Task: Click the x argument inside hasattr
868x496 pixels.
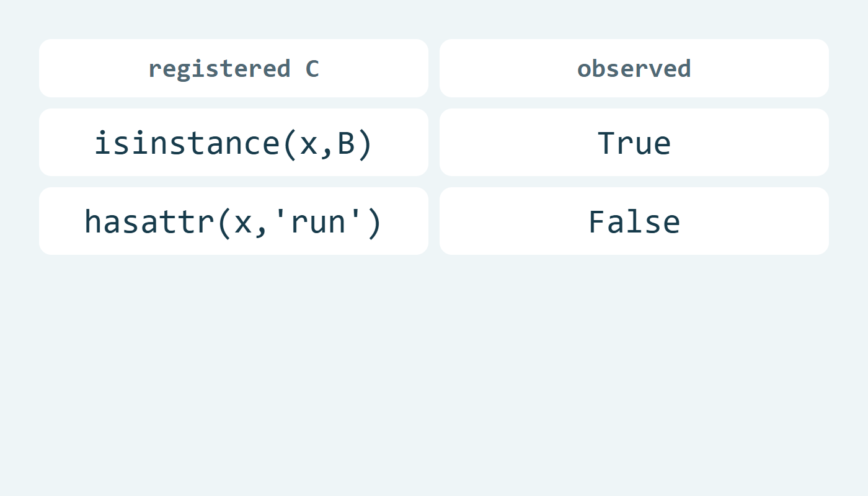Action: pyautogui.click(x=243, y=224)
